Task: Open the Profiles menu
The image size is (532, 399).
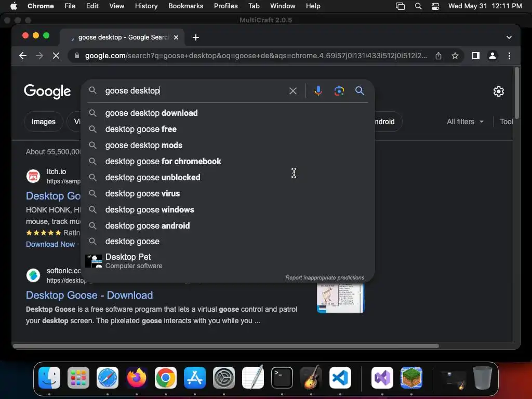Action: coord(225,6)
